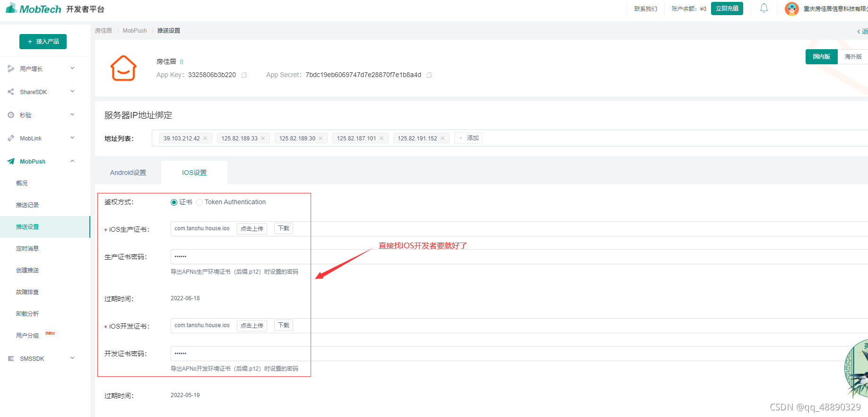Remove IP 125.82.187.101
The height and width of the screenshot is (417, 868).
[382, 138]
